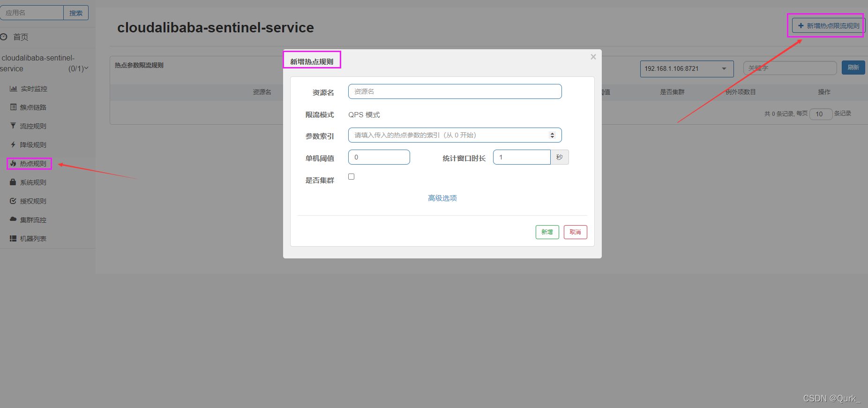Click the 例外项数目 column header
The width and height of the screenshot is (868, 408).
[x=741, y=92]
